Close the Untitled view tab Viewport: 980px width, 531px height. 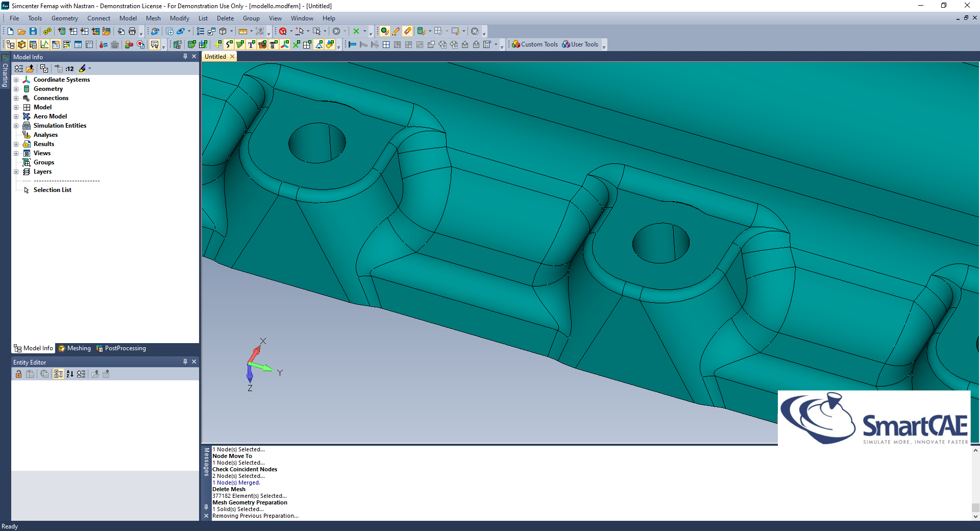click(x=232, y=57)
